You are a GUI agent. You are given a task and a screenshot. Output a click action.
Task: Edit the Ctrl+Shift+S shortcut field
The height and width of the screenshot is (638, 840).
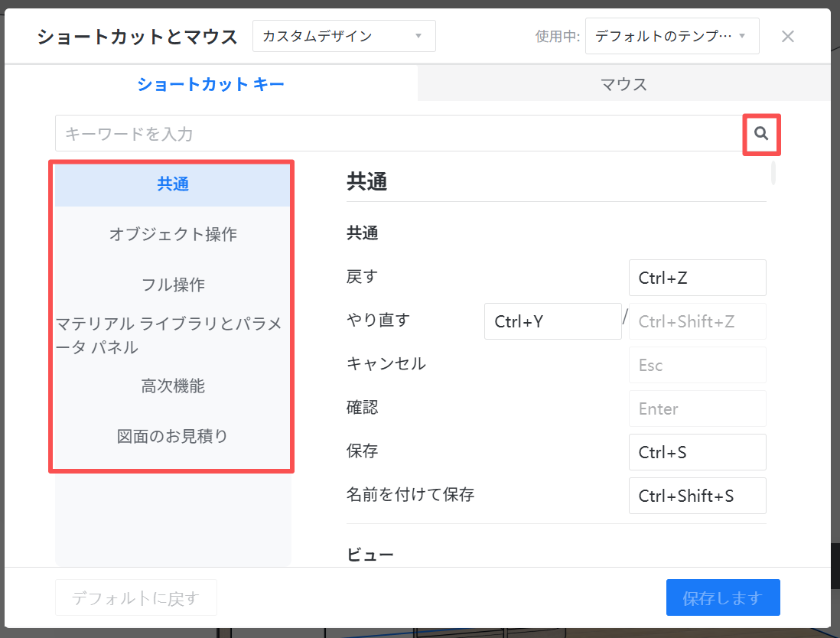pyautogui.click(x=697, y=496)
